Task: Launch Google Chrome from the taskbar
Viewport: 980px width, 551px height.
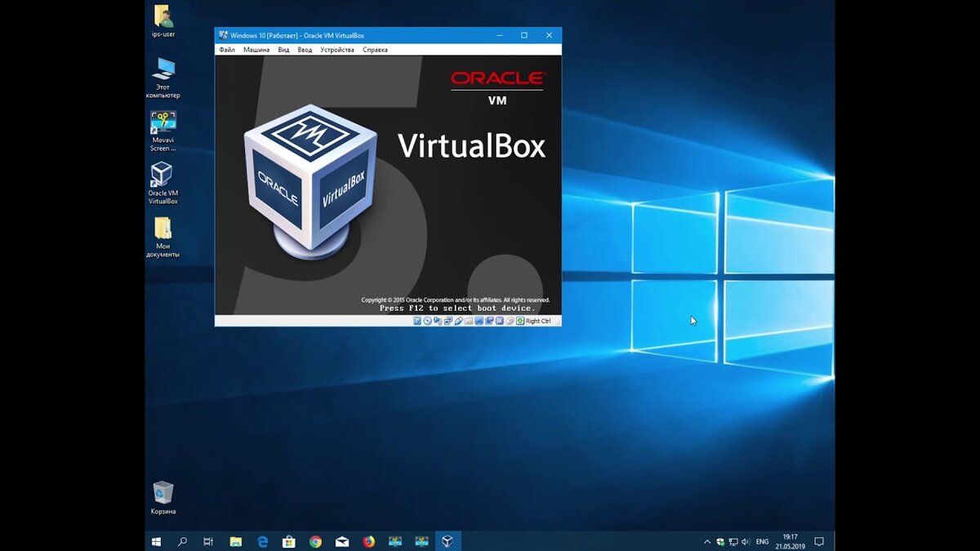Action: click(x=315, y=541)
